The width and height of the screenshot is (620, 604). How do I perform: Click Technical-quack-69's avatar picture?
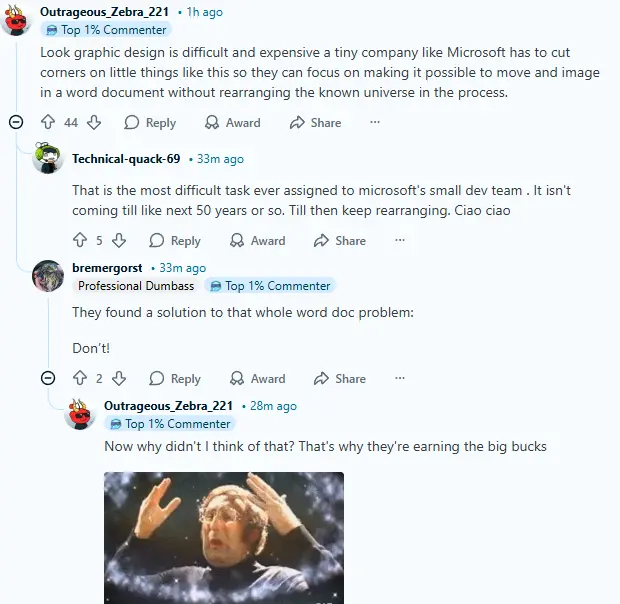(48, 158)
